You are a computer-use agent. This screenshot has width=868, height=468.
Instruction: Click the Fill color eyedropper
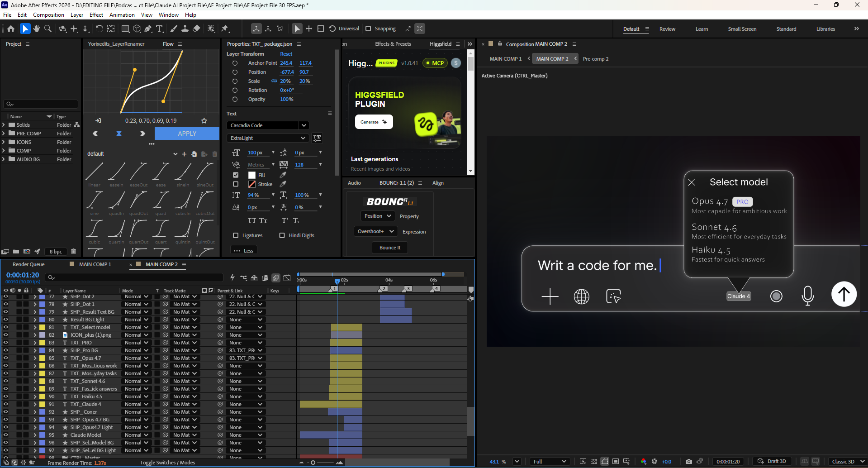pyautogui.click(x=283, y=175)
